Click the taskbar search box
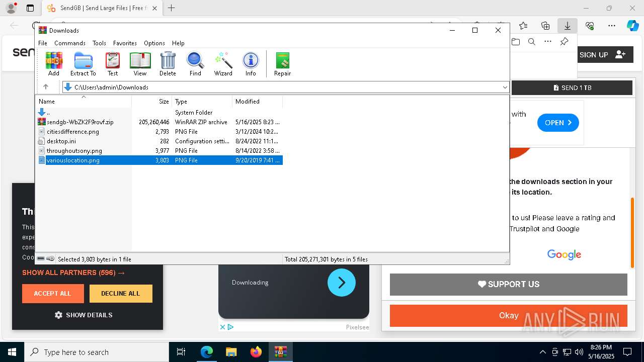 (97, 352)
